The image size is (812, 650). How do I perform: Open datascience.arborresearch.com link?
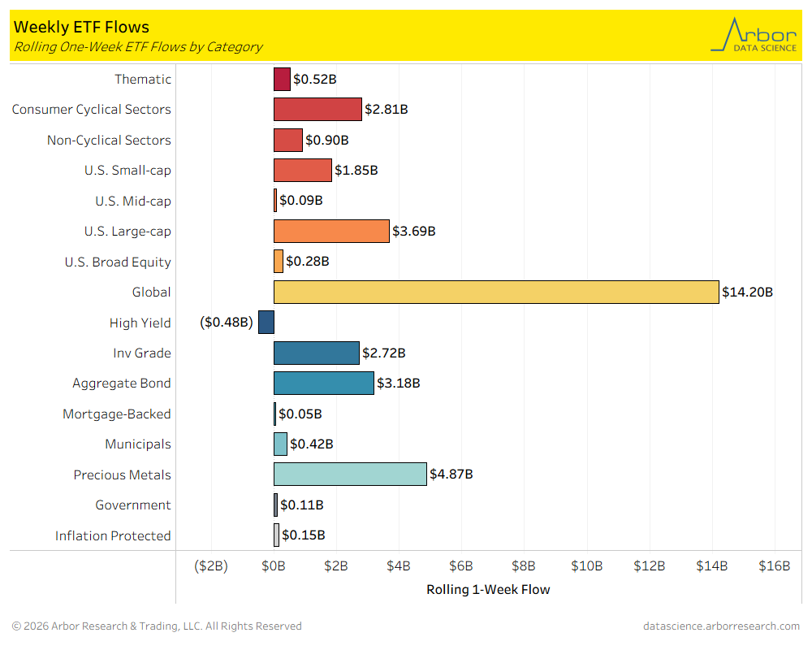coord(721,626)
